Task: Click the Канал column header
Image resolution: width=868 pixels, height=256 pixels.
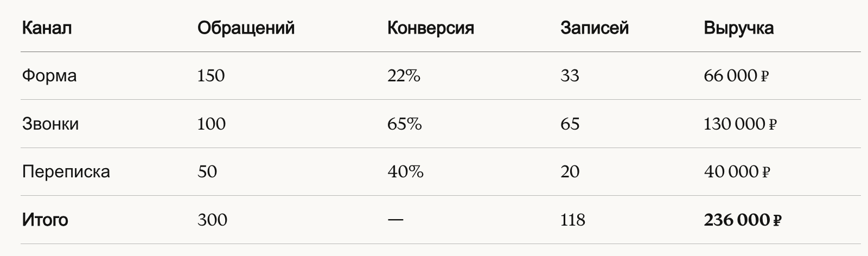Action: [47, 28]
